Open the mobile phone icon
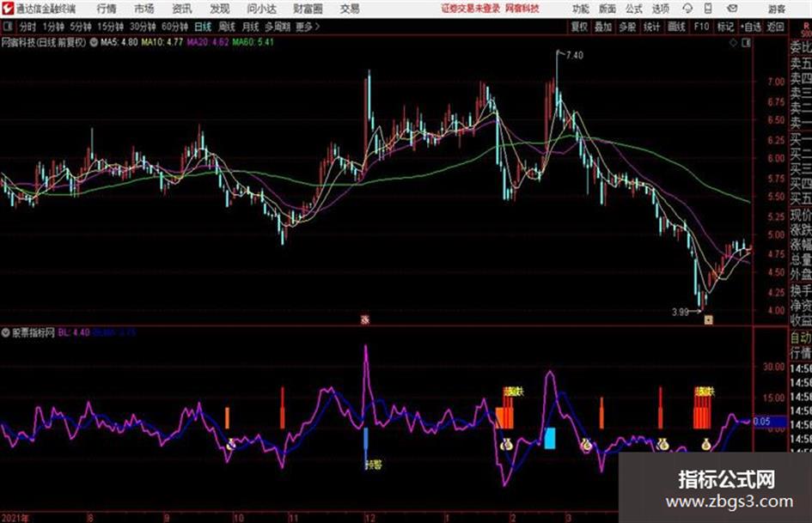Image resolution: width=812 pixels, height=523 pixels. tap(708, 9)
